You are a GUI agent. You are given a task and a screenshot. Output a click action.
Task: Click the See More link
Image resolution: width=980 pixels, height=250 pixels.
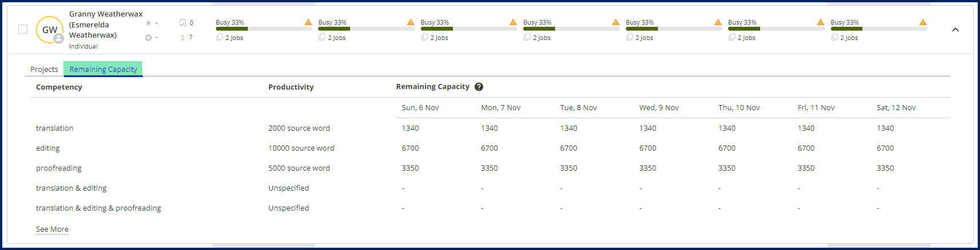52,229
